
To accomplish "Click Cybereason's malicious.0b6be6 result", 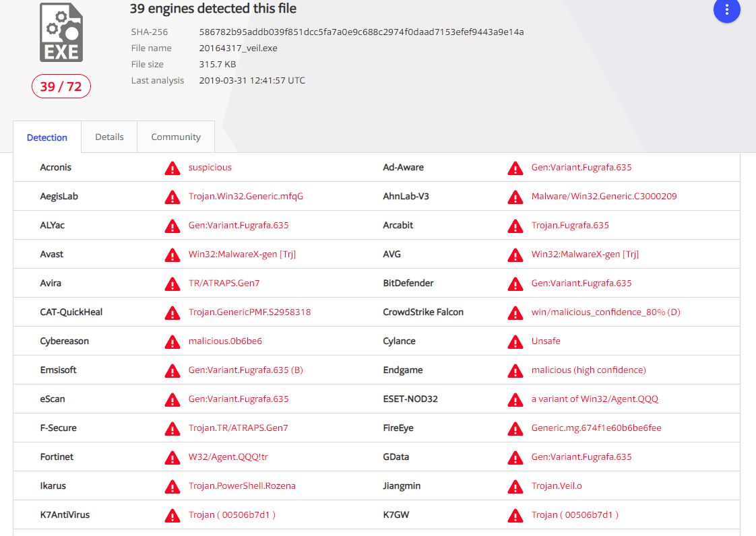I will (x=225, y=341).
